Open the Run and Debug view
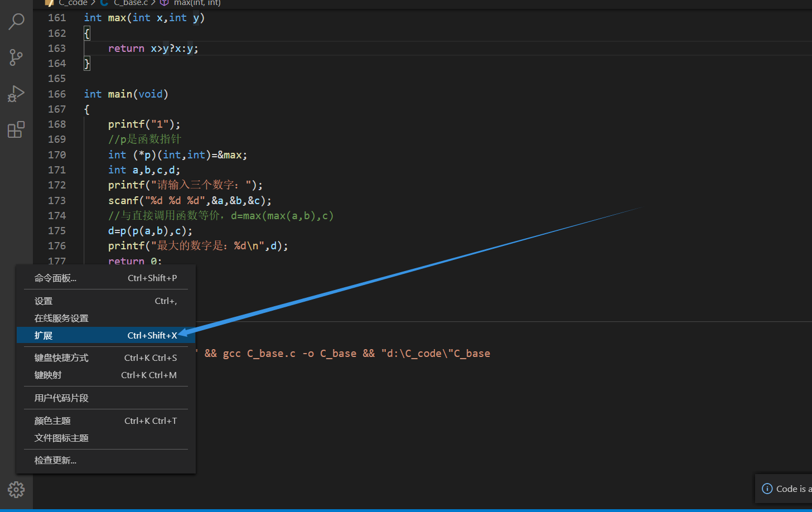The height and width of the screenshot is (512, 812). coord(16,94)
